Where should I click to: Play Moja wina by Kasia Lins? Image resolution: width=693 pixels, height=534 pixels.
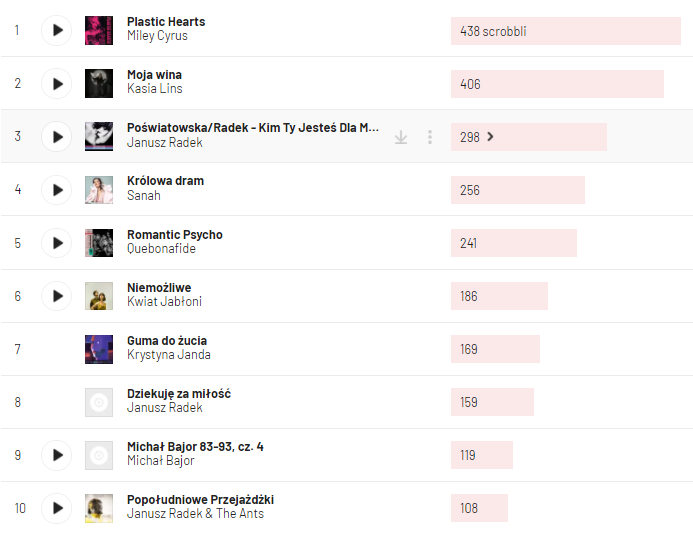click(57, 83)
